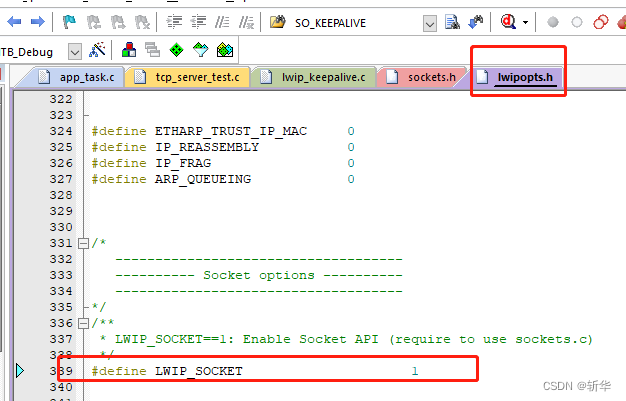Click the IP_REASSEMBLY define on line 325
The image size is (626, 401).
[207, 147]
